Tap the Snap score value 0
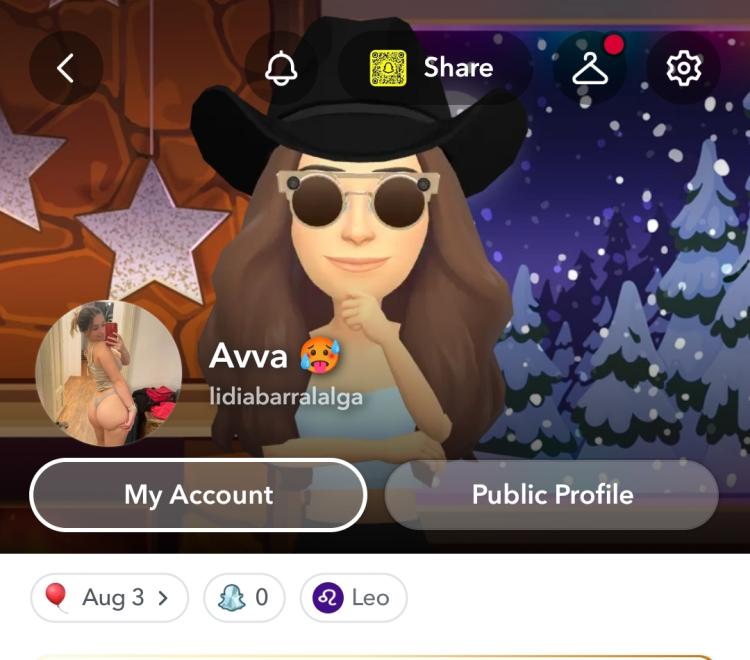Image resolution: width=750 pixels, height=660 pixels. coord(262,597)
